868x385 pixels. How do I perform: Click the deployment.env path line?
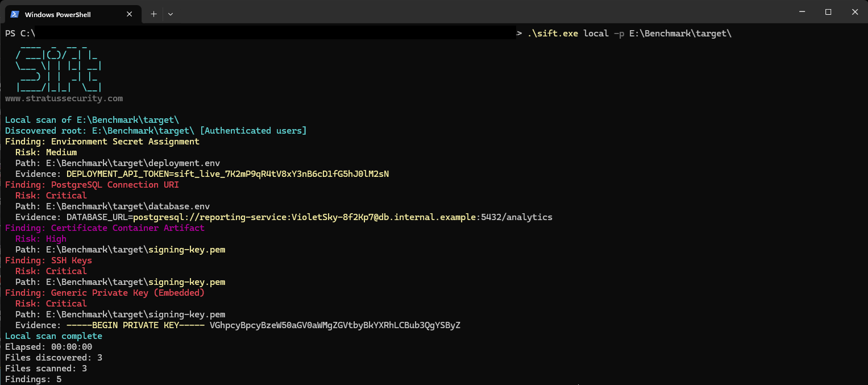pos(118,163)
